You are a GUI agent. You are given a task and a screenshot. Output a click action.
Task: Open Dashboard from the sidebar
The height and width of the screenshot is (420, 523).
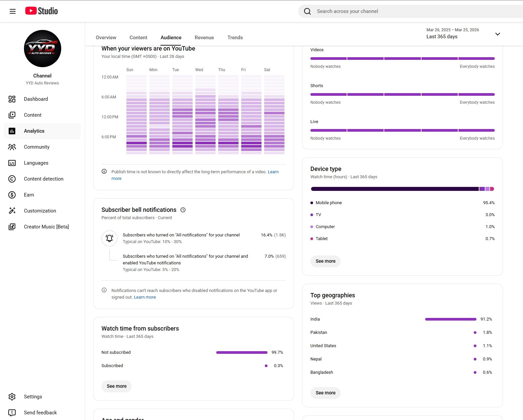pyautogui.click(x=36, y=99)
